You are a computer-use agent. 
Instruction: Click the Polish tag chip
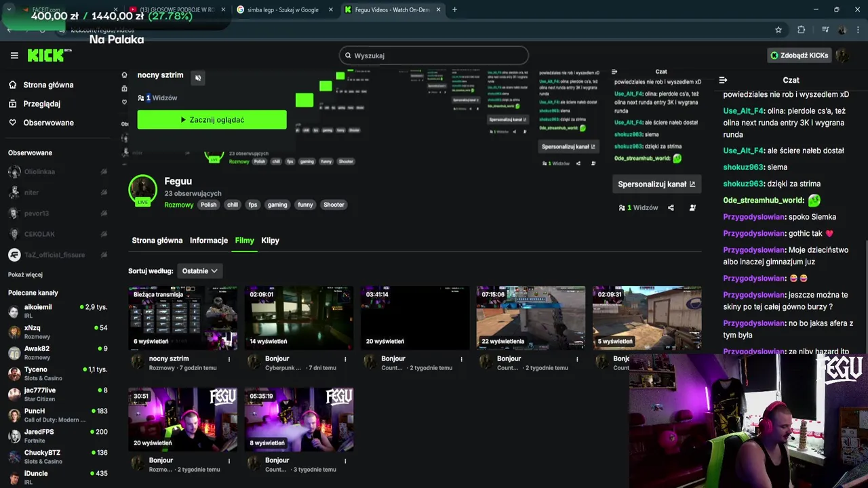tap(209, 205)
